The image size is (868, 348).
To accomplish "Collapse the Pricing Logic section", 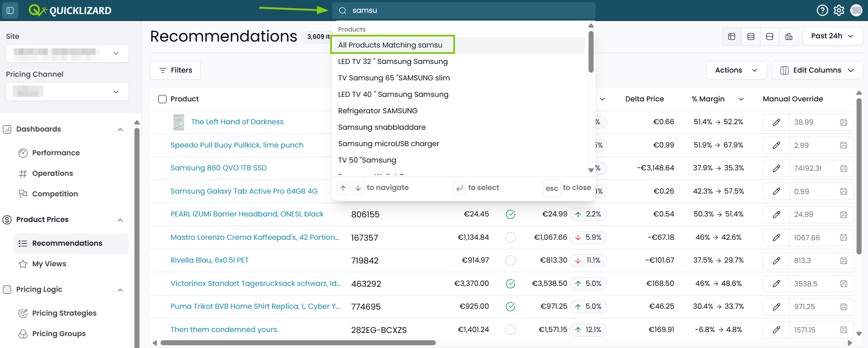I will coord(120,290).
